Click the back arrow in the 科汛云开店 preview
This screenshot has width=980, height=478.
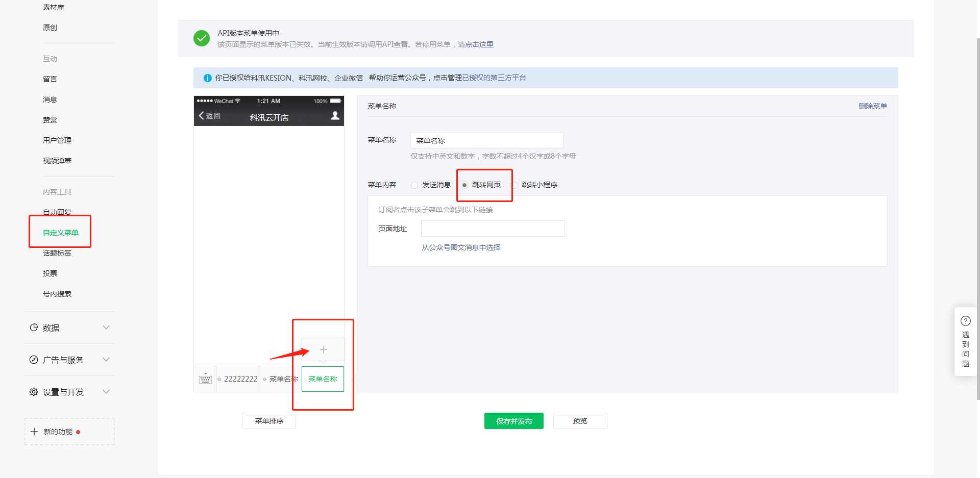[x=201, y=116]
